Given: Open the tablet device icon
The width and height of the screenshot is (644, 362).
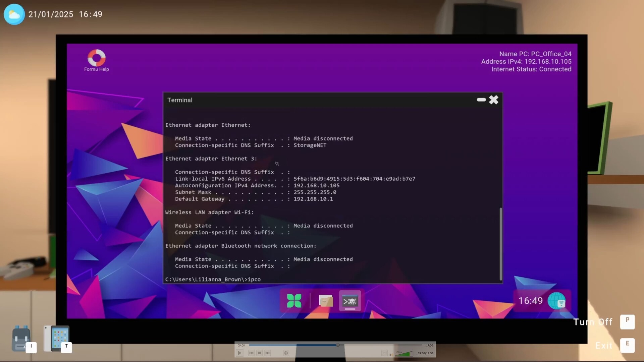Looking at the screenshot, I should point(56,339).
